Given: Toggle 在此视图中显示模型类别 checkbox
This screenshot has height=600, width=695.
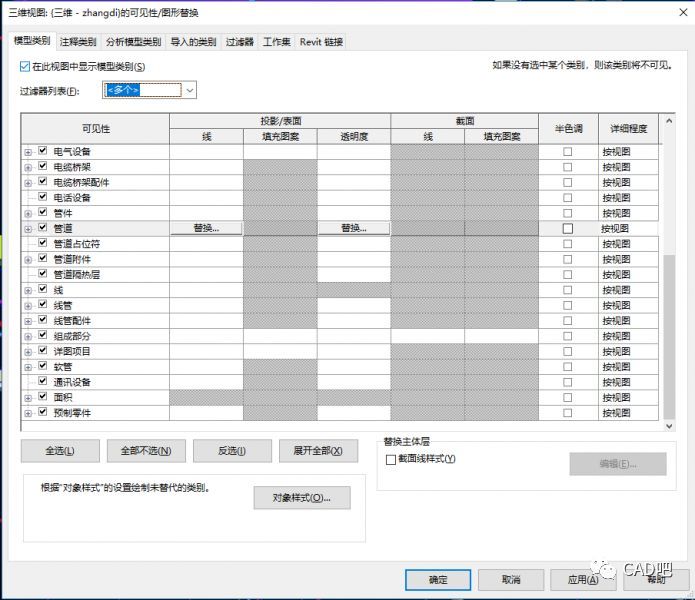Looking at the screenshot, I should point(25,67).
